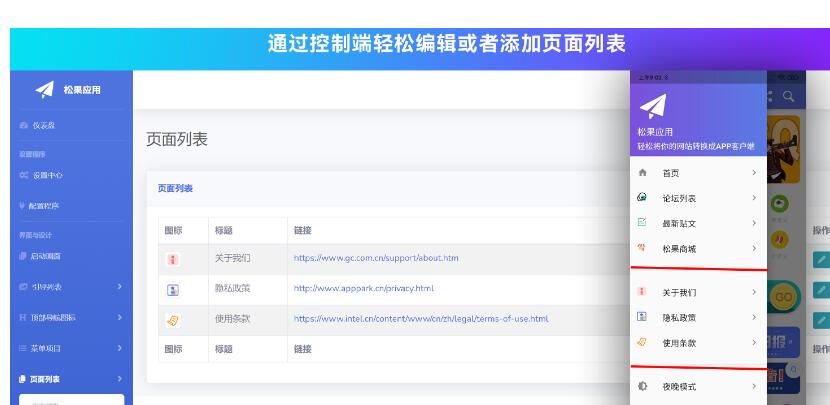Screen dimensions: 830x405
Task: Tap the game character thumbnail in mobile app
Action: click(x=783, y=149)
